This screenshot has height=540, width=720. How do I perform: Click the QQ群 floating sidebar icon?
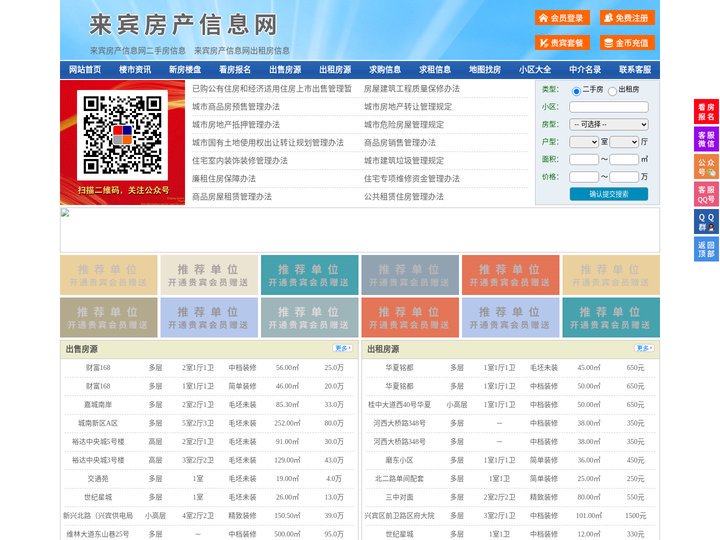coord(706,222)
